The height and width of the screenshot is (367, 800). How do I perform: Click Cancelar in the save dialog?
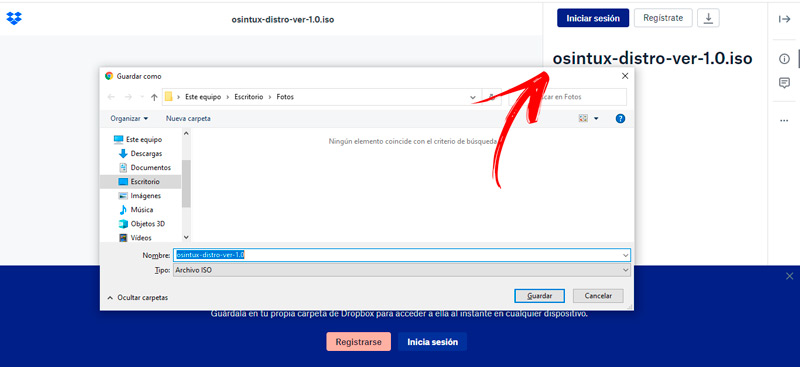(598, 296)
